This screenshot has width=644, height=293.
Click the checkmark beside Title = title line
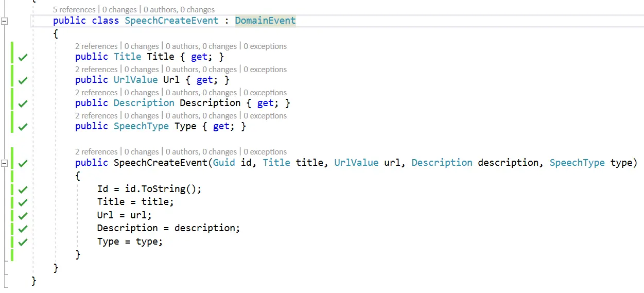pos(22,202)
